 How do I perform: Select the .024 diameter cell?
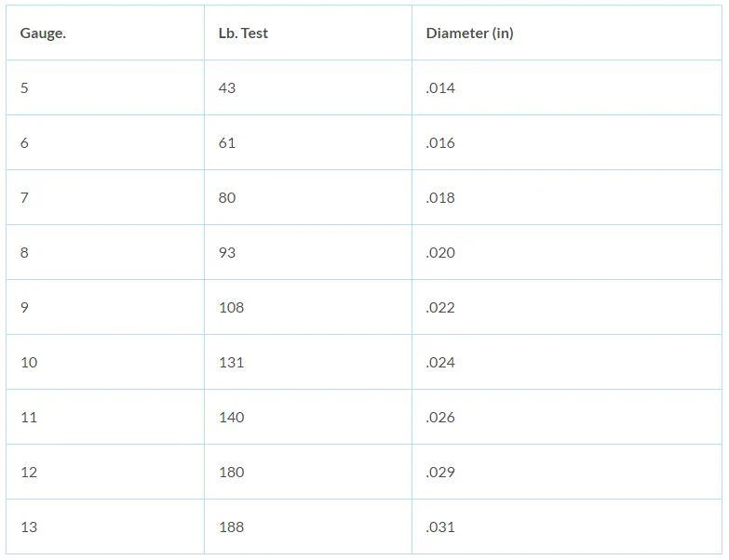tap(440, 363)
